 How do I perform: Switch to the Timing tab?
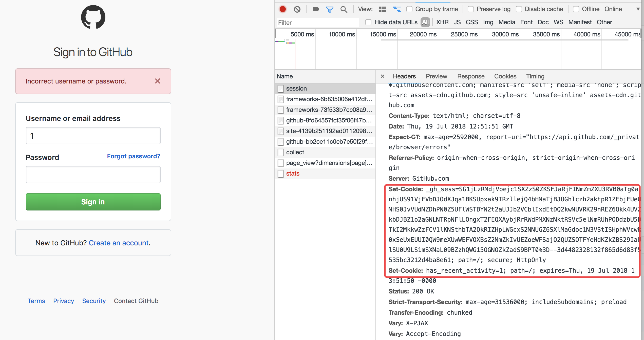(535, 76)
